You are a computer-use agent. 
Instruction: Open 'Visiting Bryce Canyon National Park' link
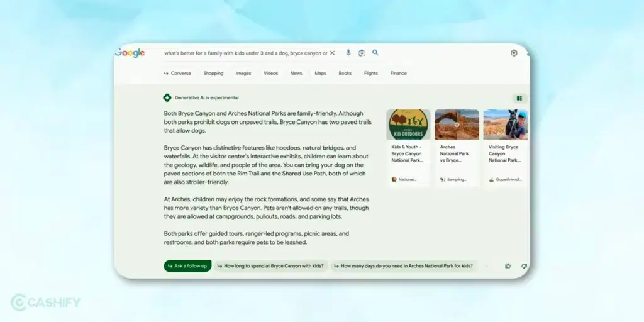tap(504, 153)
